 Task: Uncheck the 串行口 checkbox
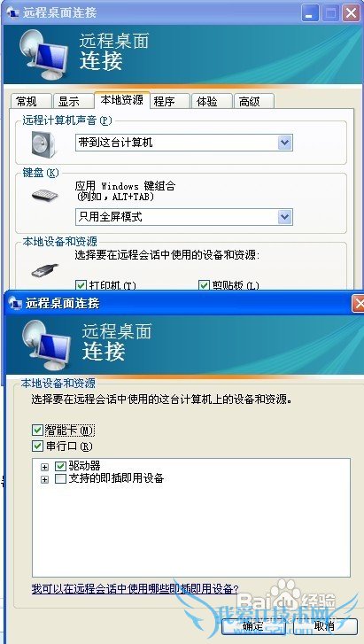[x=37, y=446]
